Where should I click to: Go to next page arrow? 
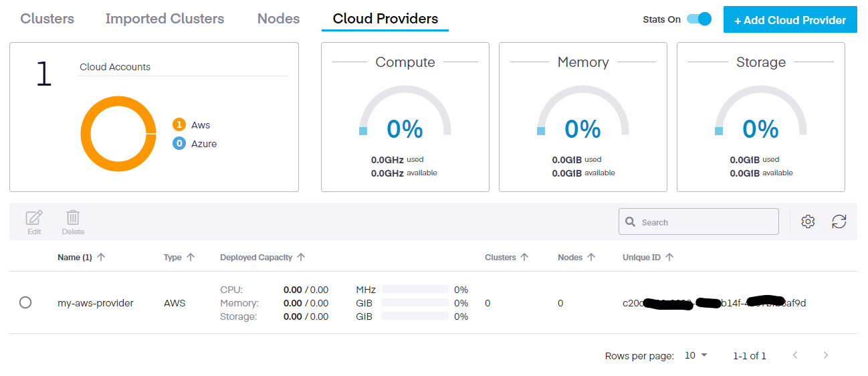826,355
